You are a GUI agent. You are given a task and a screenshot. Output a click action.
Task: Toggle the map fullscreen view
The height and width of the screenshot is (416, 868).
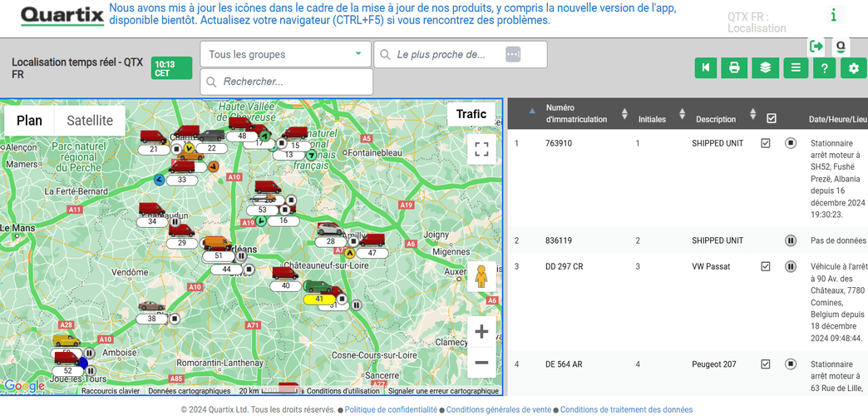click(481, 149)
